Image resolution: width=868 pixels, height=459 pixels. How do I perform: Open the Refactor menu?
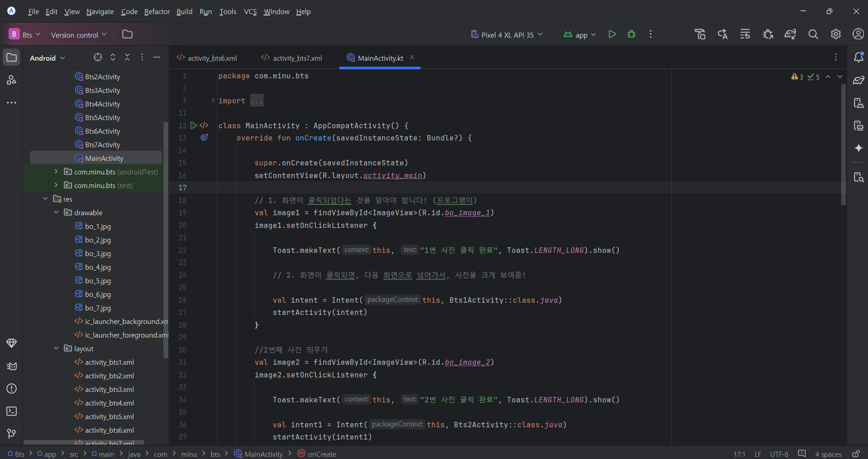click(x=157, y=11)
